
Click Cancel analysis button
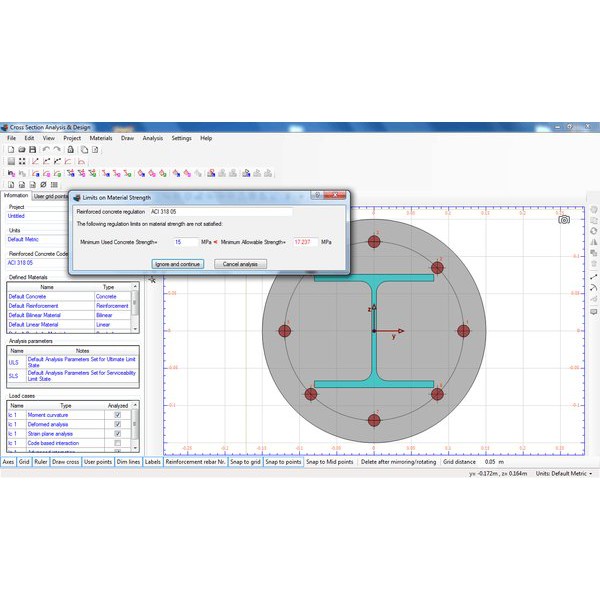pos(240,264)
